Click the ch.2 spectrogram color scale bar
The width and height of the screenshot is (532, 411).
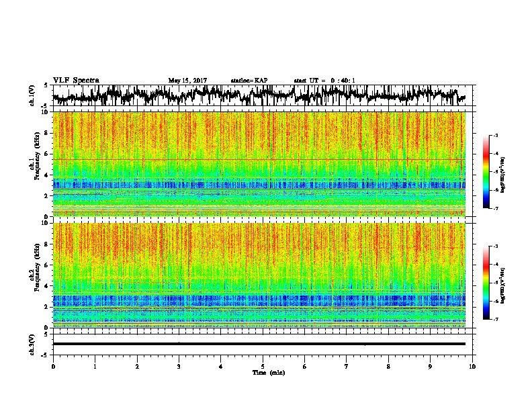pyautogui.click(x=486, y=283)
